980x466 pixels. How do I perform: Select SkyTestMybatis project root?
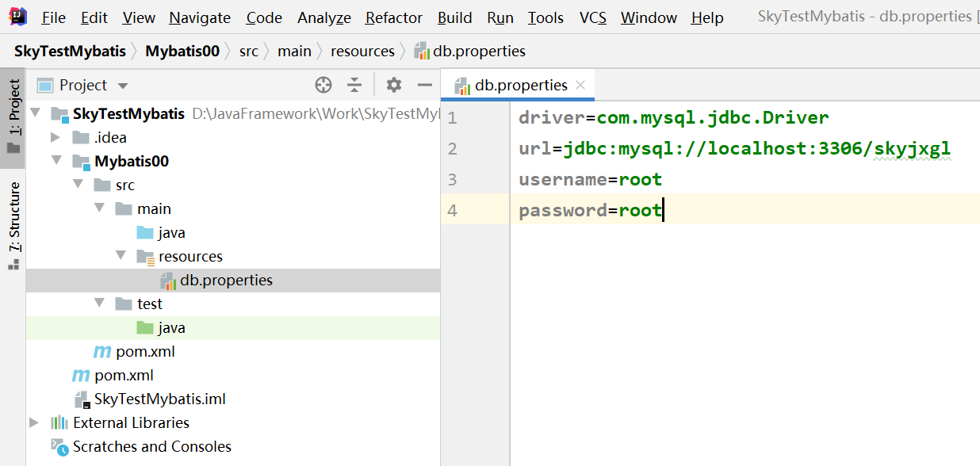coord(128,113)
